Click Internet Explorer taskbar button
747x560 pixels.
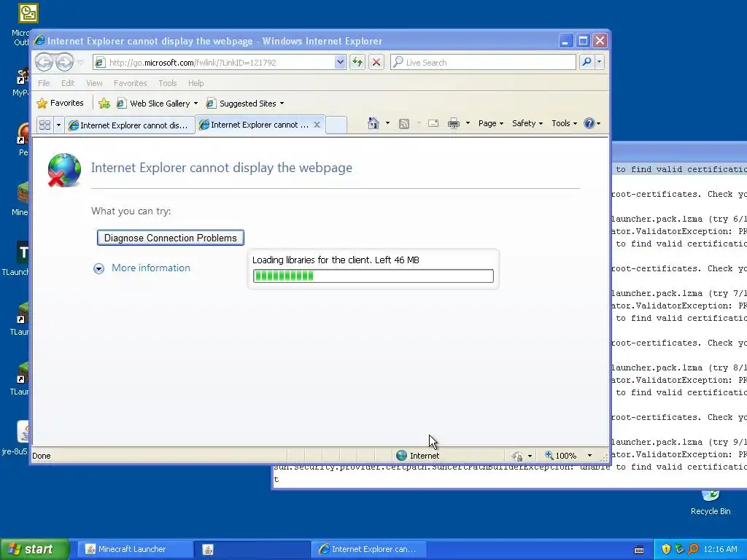pos(368,549)
